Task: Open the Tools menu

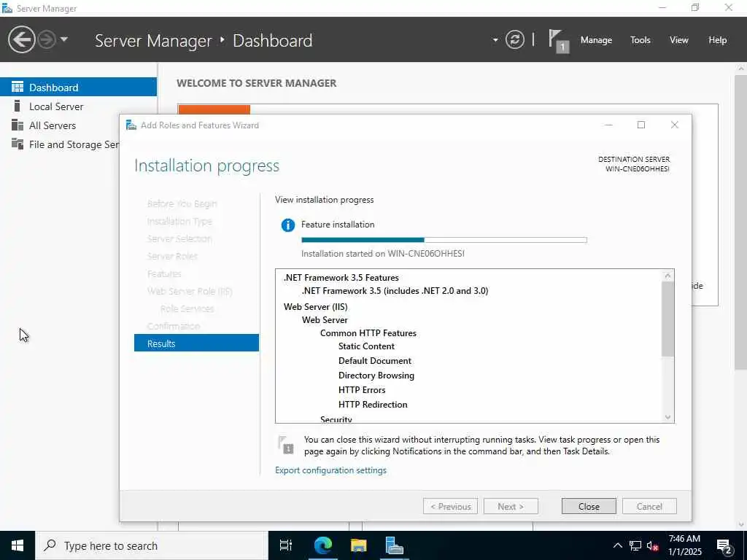Action: (640, 40)
